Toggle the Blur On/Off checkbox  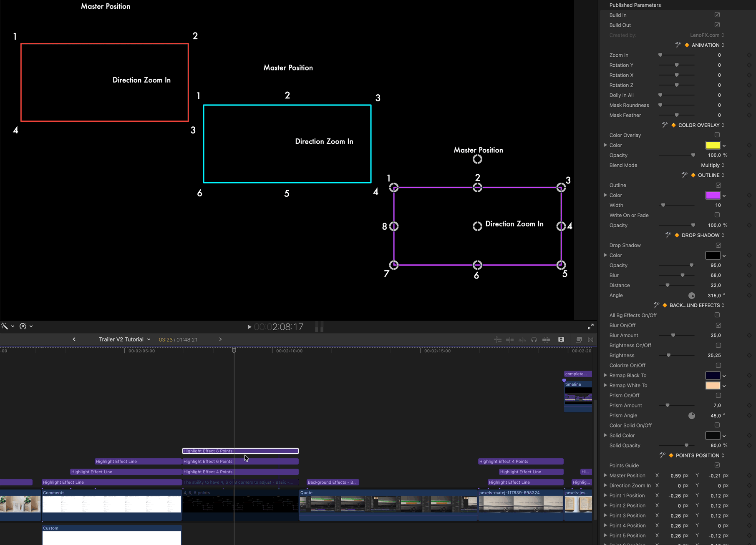(x=718, y=325)
